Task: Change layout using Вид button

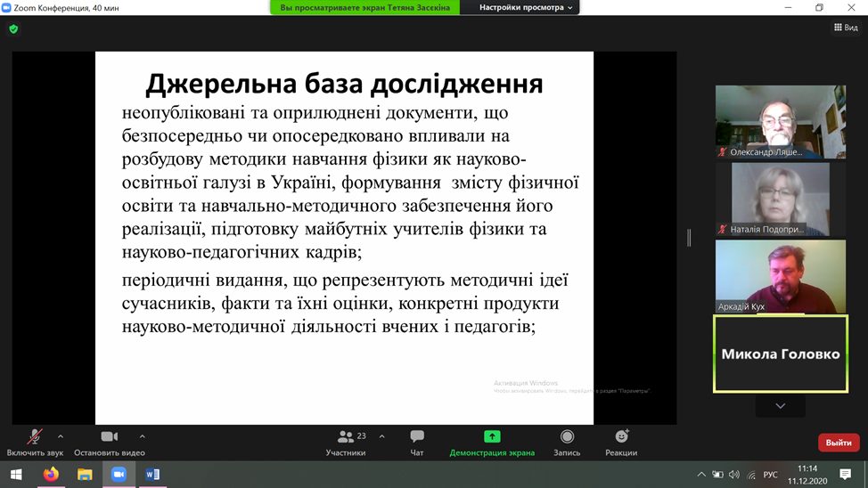Action: point(846,28)
